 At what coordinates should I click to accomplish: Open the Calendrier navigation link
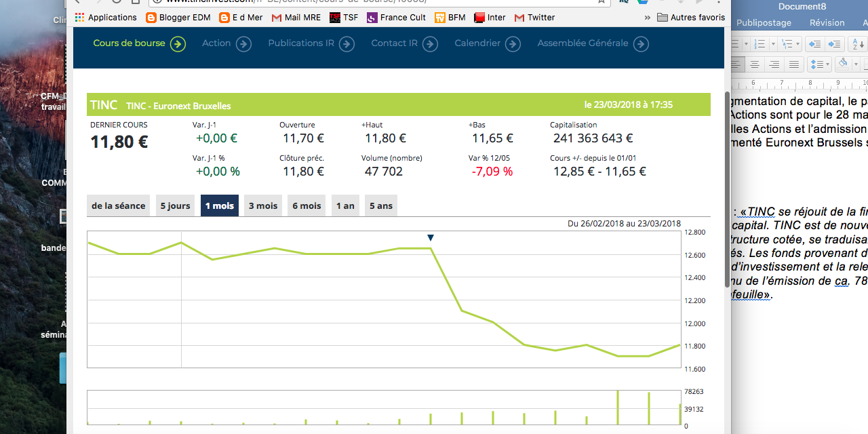pyautogui.click(x=488, y=44)
